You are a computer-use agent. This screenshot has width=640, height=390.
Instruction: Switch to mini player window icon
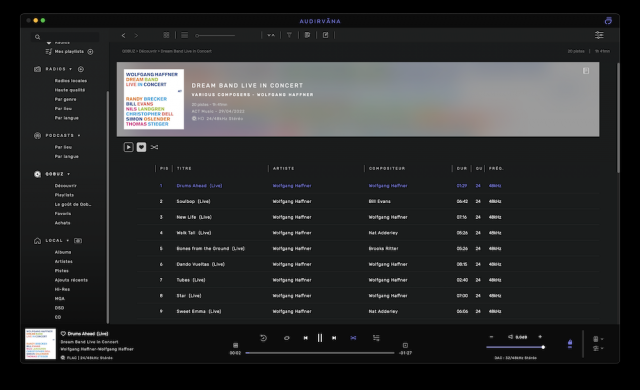coord(608,21)
